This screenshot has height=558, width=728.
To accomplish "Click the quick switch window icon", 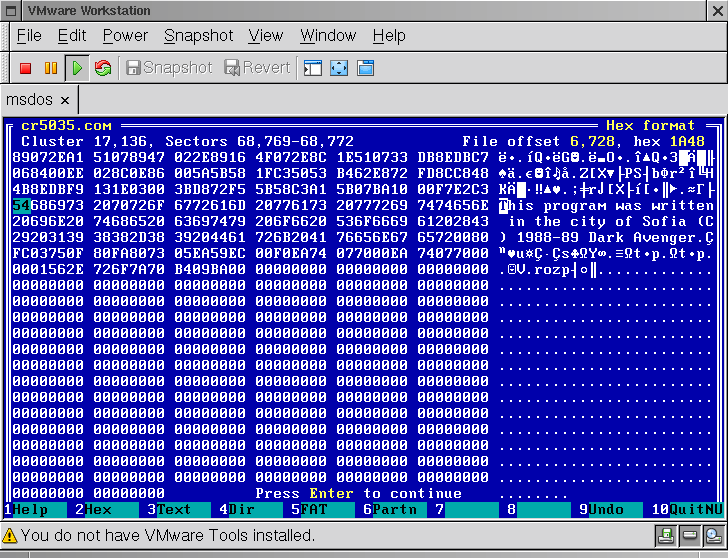I will 365,68.
